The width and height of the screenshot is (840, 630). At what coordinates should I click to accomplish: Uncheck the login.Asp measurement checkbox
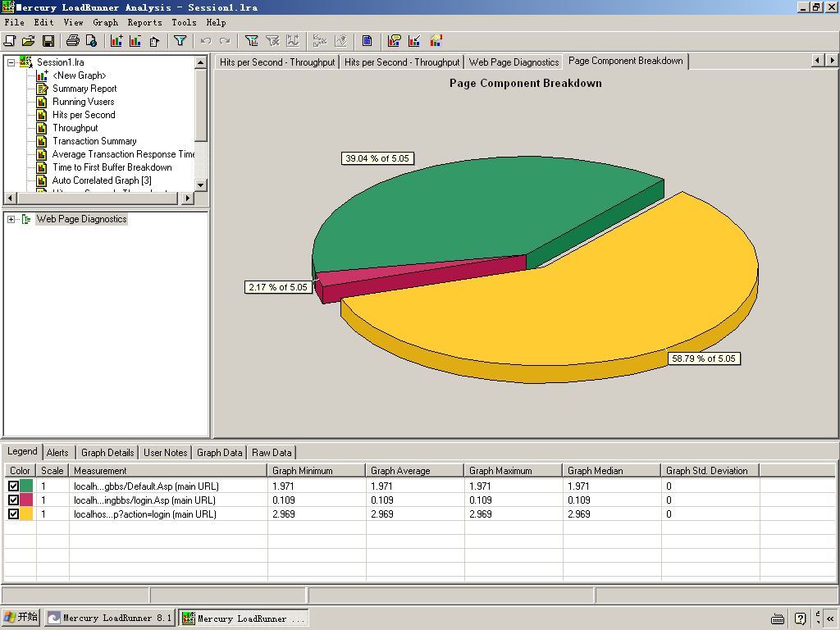click(x=13, y=500)
